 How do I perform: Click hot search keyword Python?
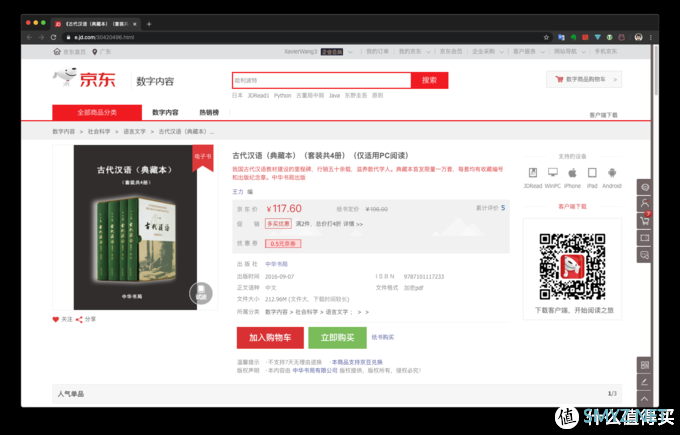(x=282, y=95)
